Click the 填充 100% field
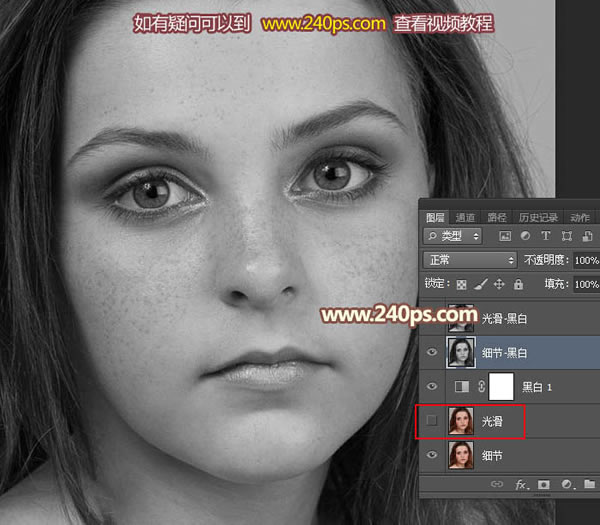 pos(587,284)
